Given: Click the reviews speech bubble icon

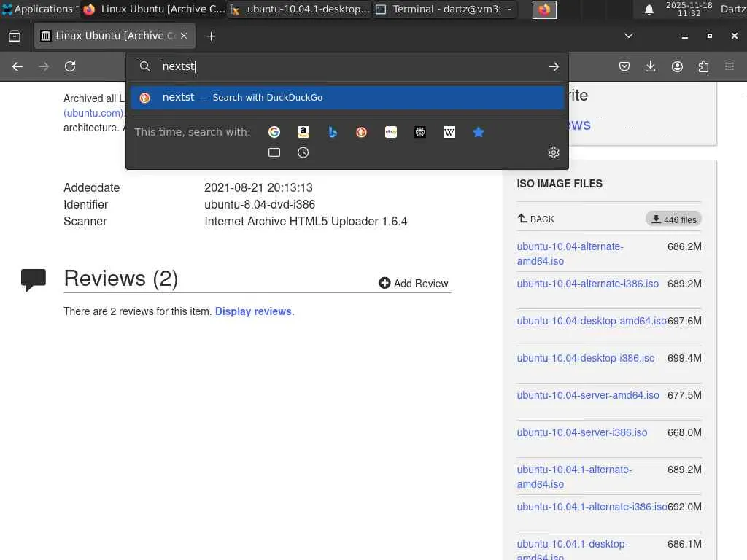Looking at the screenshot, I should click(x=34, y=280).
